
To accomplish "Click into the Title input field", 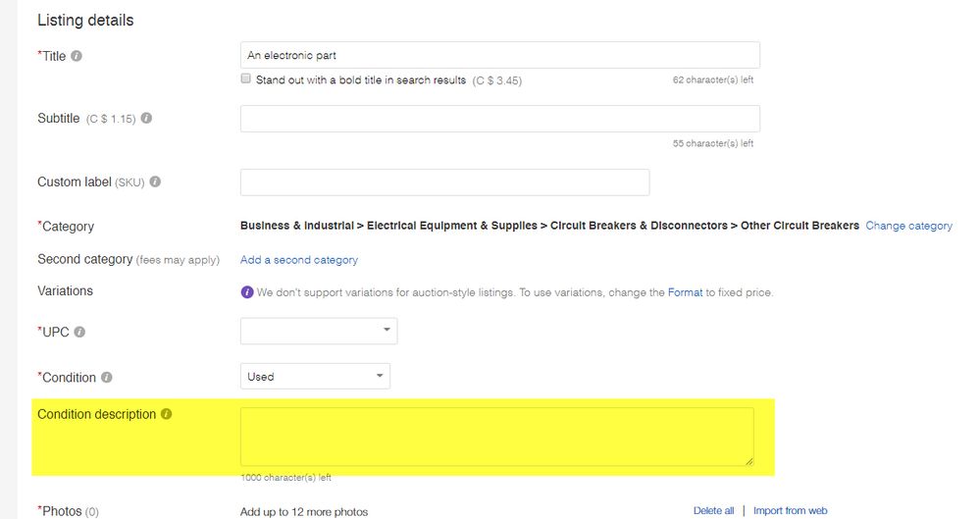I will pyautogui.click(x=500, y=55).
